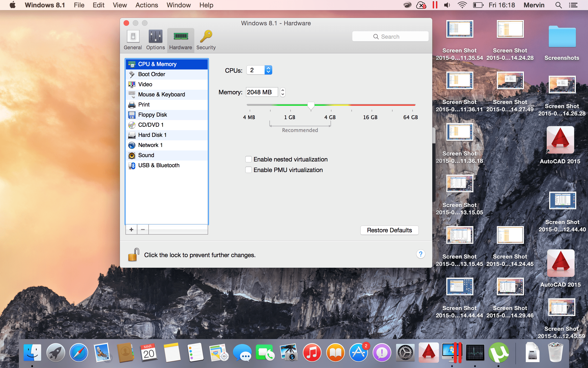Select Print in the hardware list
Viewport: 588px width, 368px height.
pyautogui.click(x=167, y=105)
